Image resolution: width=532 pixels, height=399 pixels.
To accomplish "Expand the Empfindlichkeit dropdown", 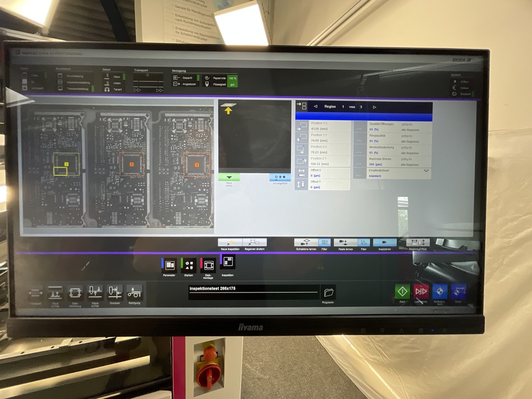I will pos(426,170).
